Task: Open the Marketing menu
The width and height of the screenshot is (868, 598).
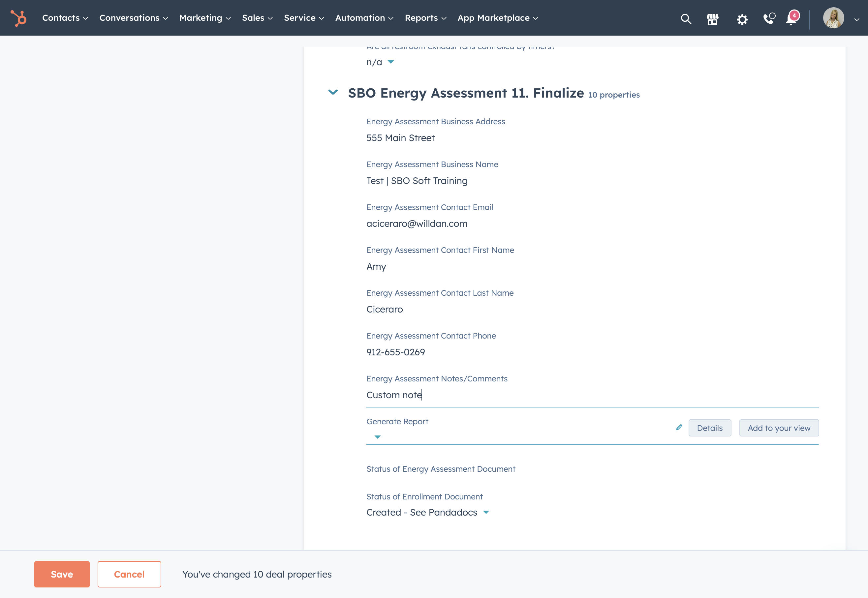Action: tap(205, 18)
